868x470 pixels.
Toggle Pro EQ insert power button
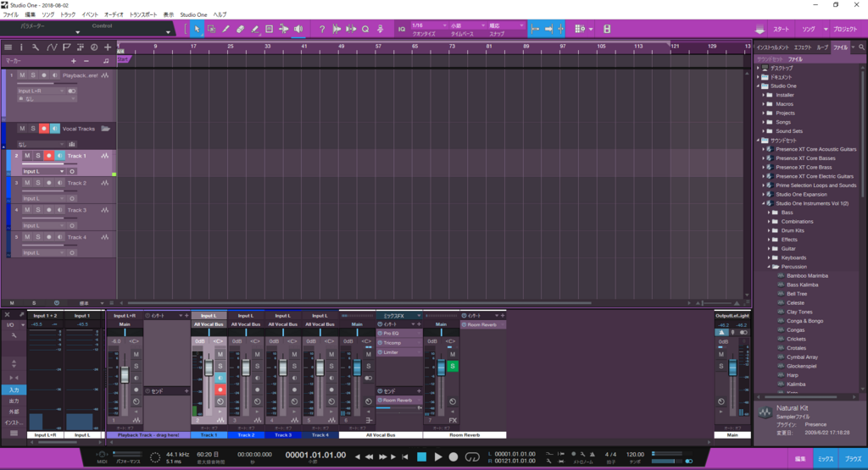(x=381, y=334)
